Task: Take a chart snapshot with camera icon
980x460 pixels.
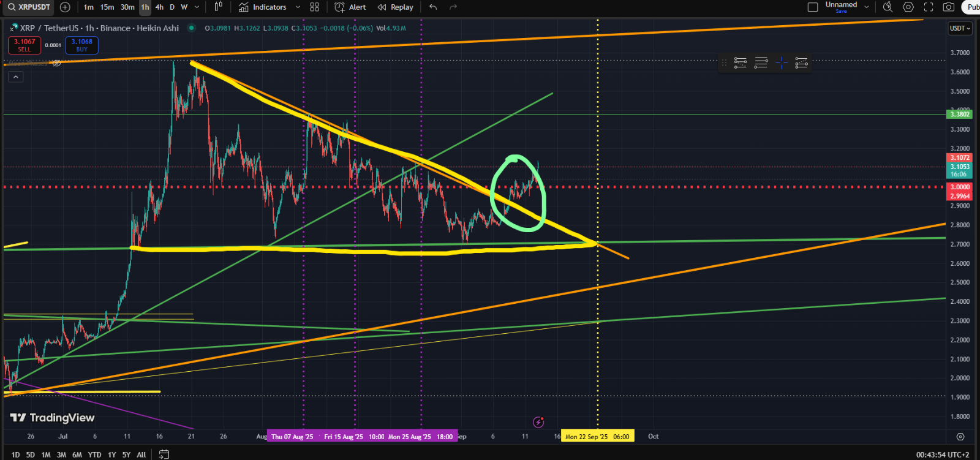Action: coord(949,7)
